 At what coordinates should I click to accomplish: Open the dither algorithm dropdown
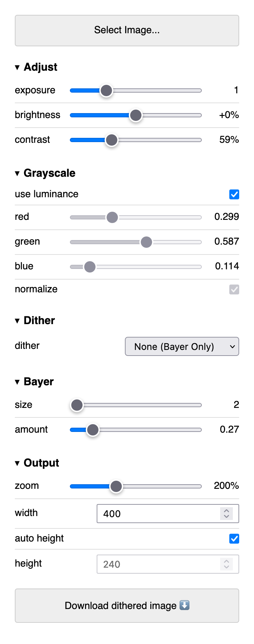tap(182, 346)
